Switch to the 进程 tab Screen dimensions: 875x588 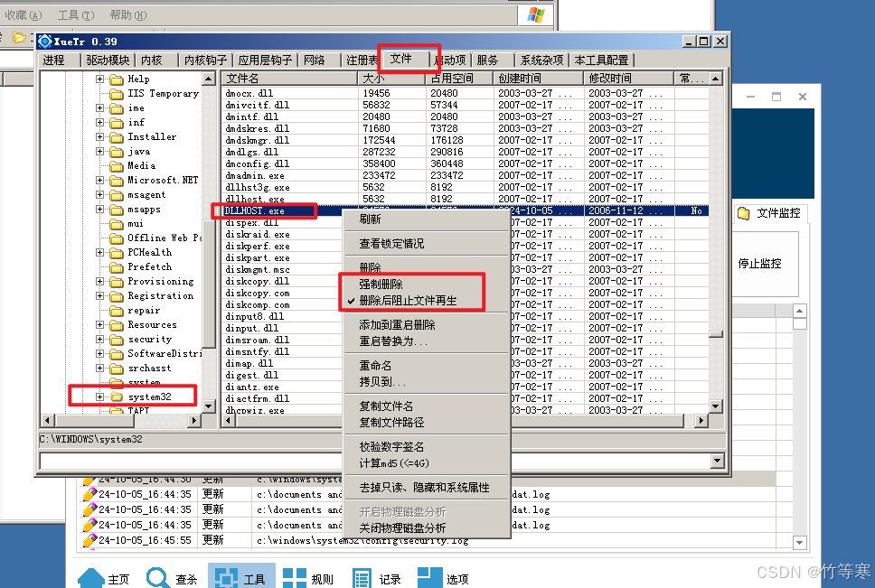coord(54,60)
